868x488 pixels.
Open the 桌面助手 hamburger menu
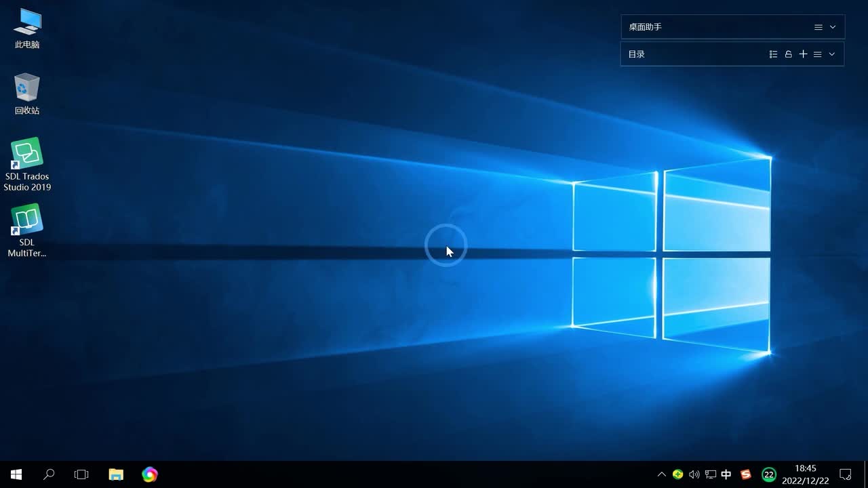(x=818, y=27)
